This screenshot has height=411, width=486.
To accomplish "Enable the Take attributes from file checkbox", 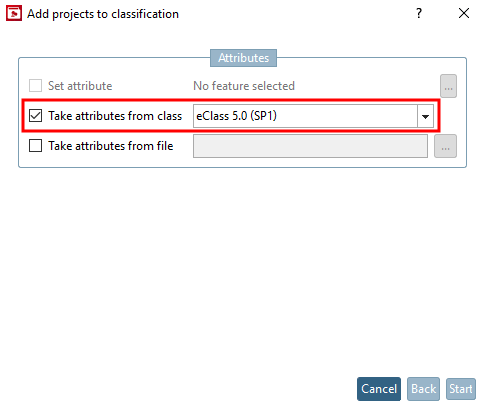I will tap(35, 146).
